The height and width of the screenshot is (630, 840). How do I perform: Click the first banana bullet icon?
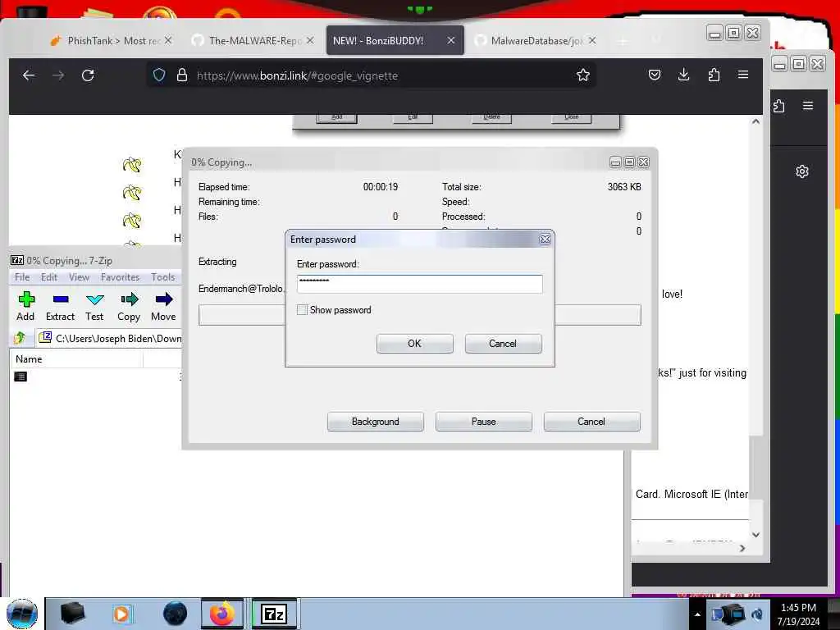coord(132,164)
